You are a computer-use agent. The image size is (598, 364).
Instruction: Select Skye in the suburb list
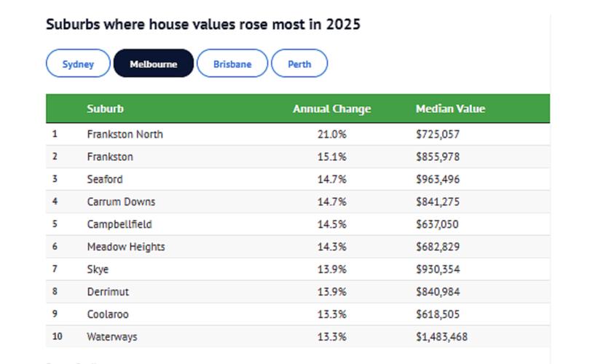tap(98, 269)
